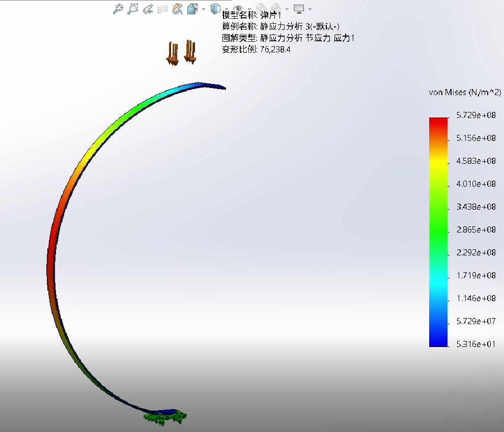This screenshot has width=504, height=432.
Task: Click the Previous View icon
Action: coord(148,9)
